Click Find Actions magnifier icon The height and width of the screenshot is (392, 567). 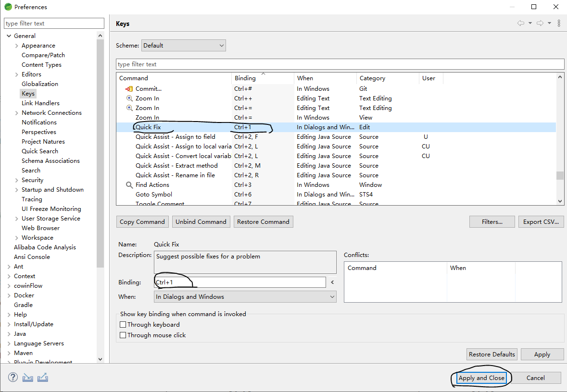click(129, 185)
